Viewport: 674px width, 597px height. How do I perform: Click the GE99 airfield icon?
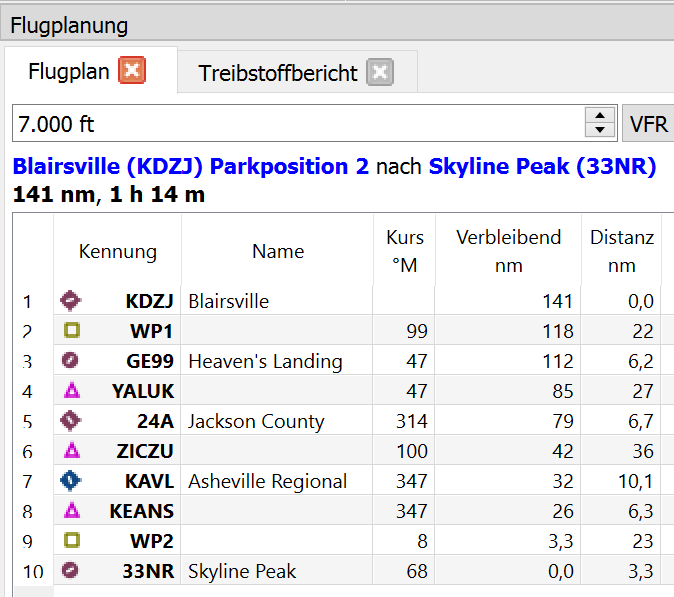pyautogui.click(x=70, y=360)
